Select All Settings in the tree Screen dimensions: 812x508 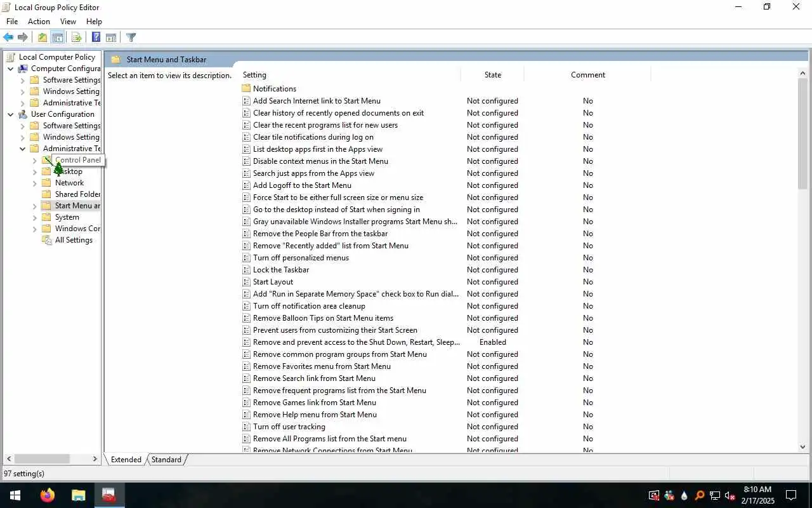pos(74,240)
